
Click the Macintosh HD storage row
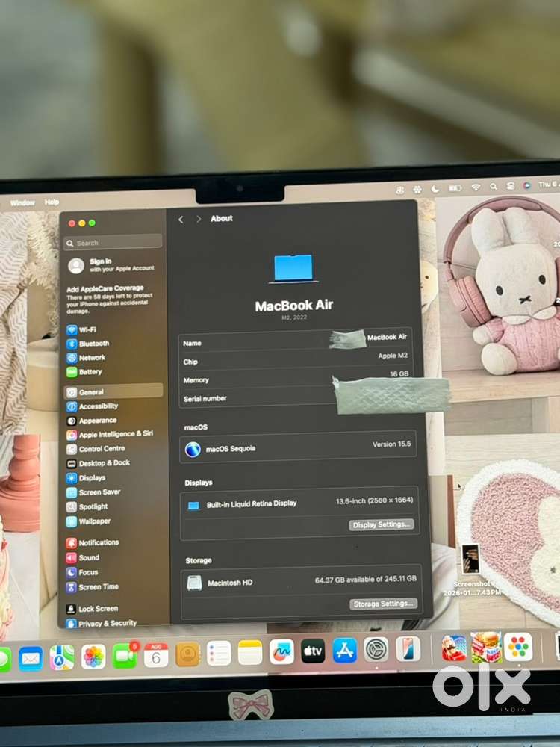pyautogui.click(x=301, y=582)
